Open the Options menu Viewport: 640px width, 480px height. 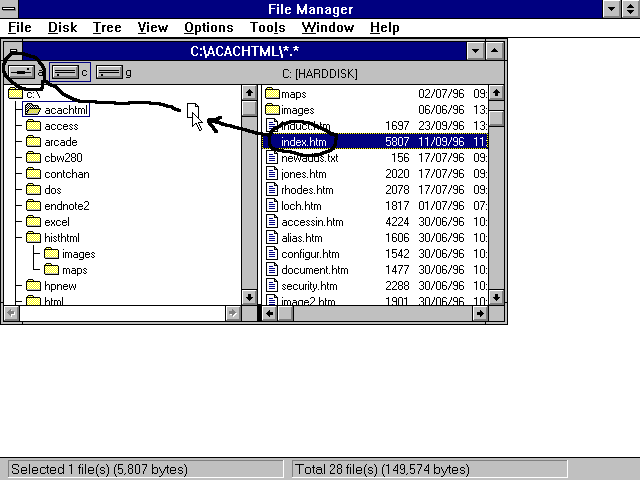coord(208,28)
